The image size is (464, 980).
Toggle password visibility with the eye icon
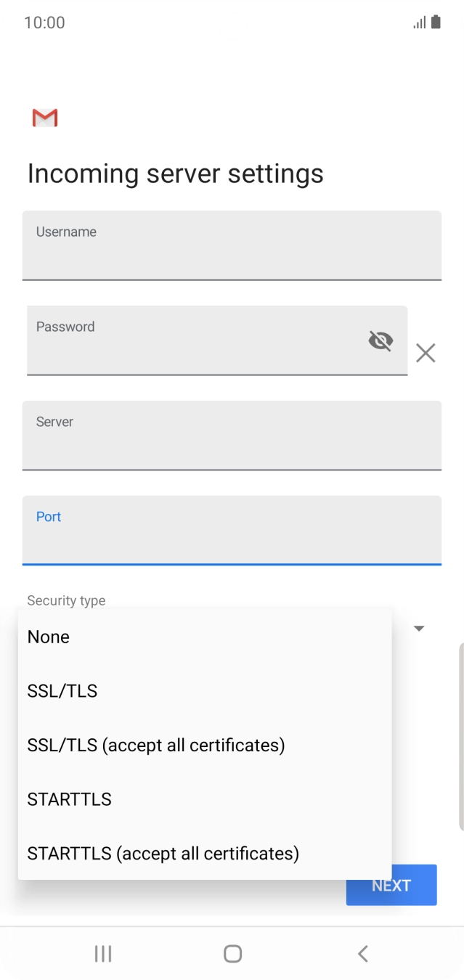coord(380,340)
